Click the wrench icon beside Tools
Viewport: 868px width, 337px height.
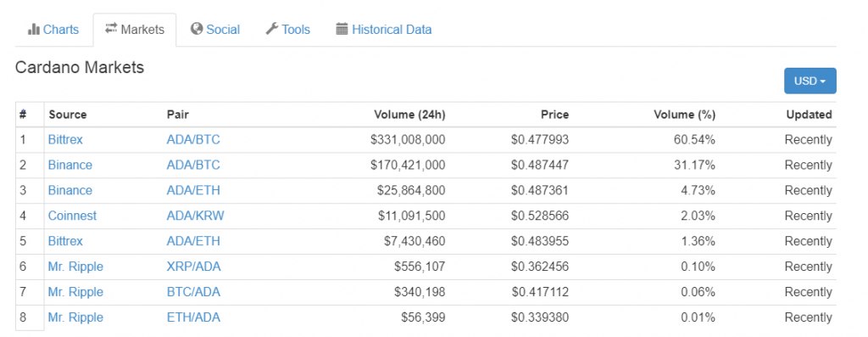click(272, 29)
